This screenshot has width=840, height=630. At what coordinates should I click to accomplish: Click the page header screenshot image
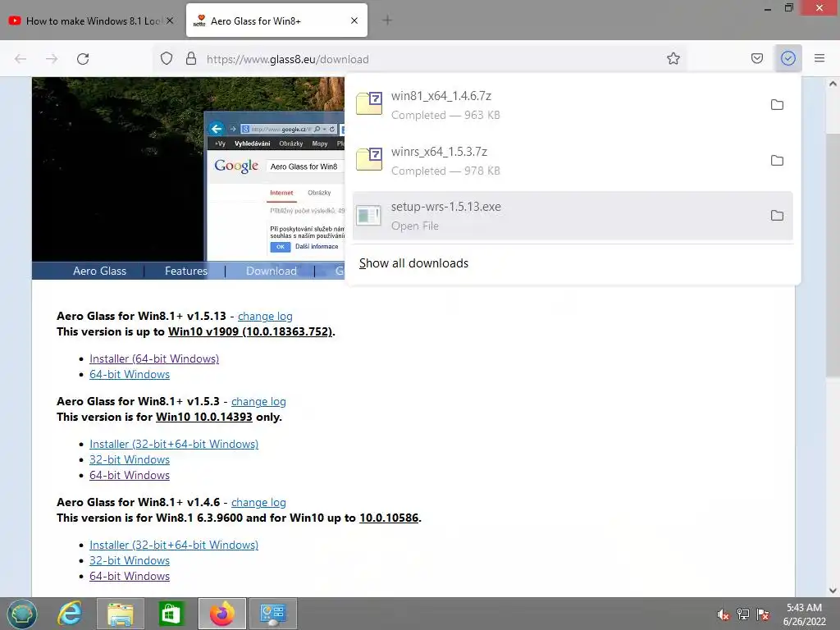pyautogui.click(x=188, y=169)
